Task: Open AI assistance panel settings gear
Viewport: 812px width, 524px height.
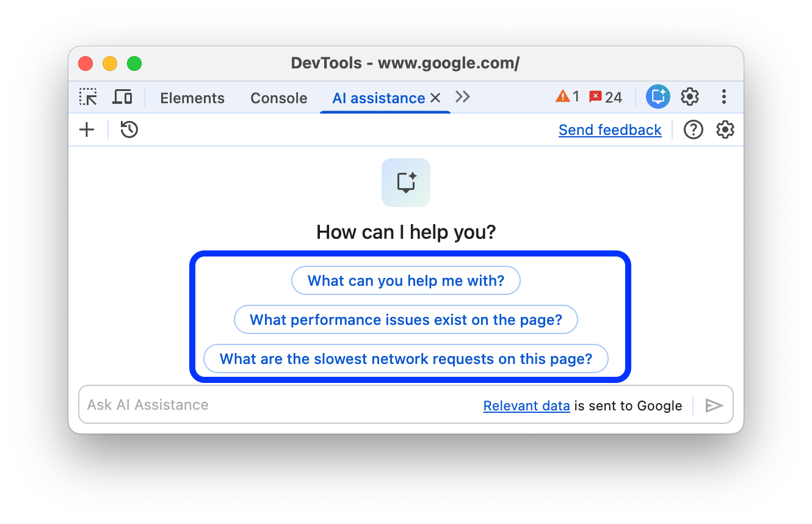Action: point(725,129)
